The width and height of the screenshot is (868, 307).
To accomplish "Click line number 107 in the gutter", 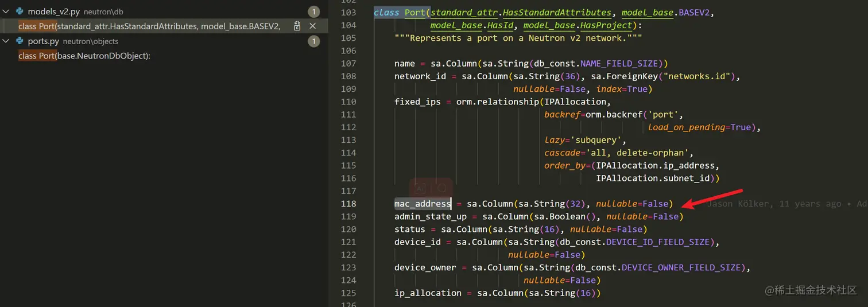I will (x=348, y=63).
